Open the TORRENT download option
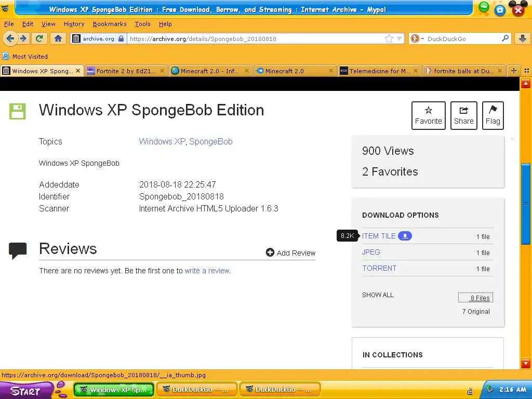 pyautogui.click(x=379, y=268)
